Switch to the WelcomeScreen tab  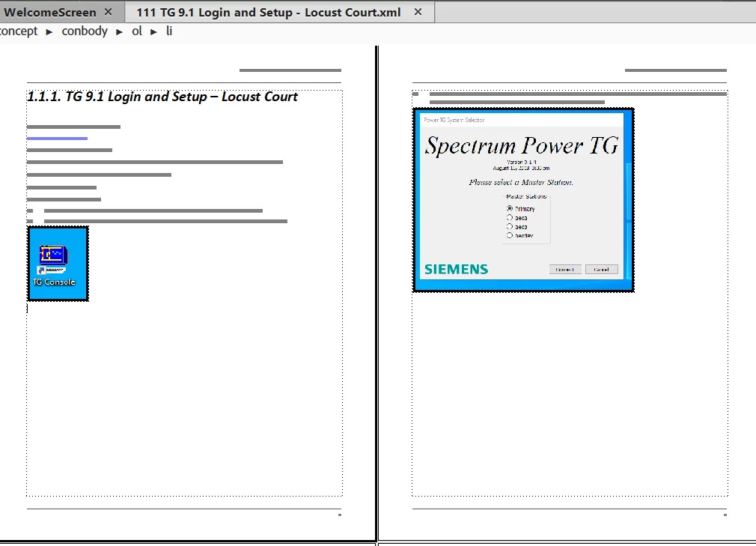(x=49, y=12)
